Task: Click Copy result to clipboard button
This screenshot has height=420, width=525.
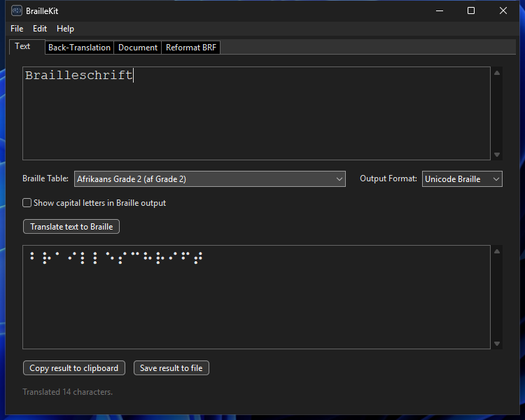Action: (74, 368)
